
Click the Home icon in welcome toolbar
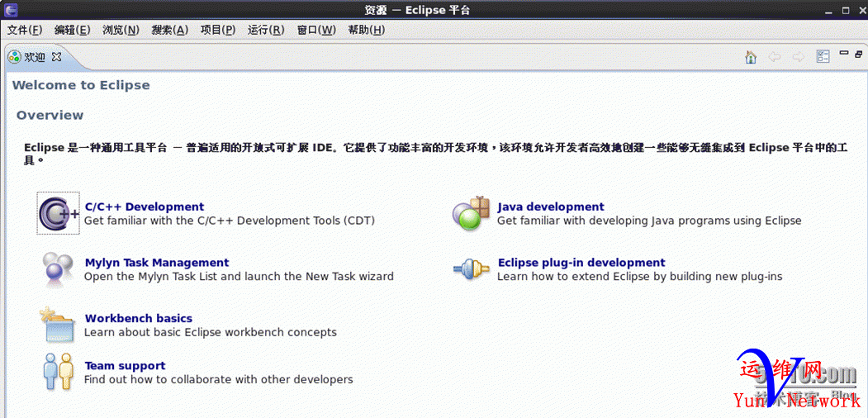[x=751, y=56]
